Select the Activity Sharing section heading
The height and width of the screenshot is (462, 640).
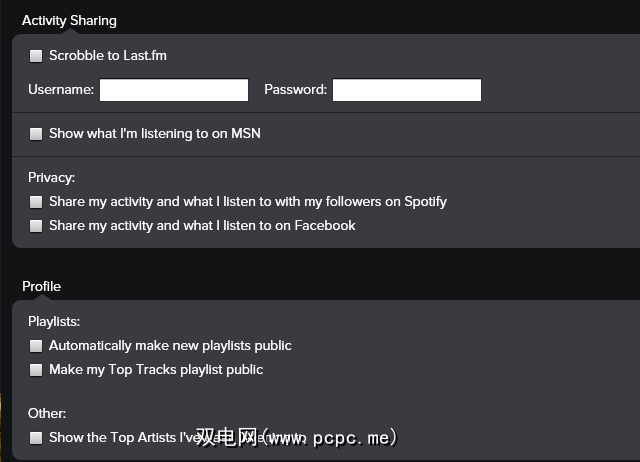click(x=69, y=20)
